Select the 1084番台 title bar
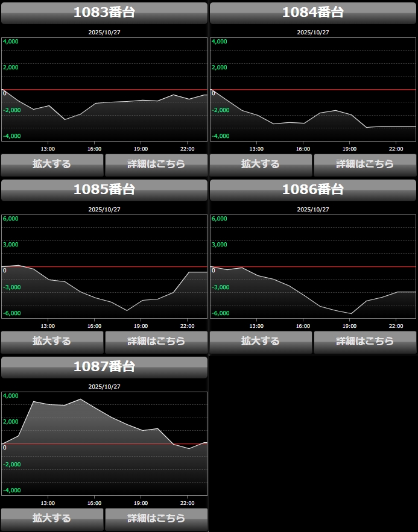This screenshot has height=532, width=418. tap(313, 13)
